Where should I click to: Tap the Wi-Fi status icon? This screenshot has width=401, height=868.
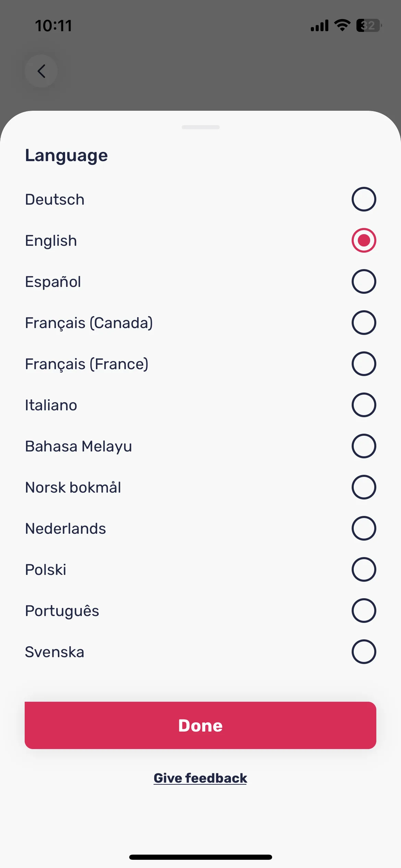tap(342, 25)
